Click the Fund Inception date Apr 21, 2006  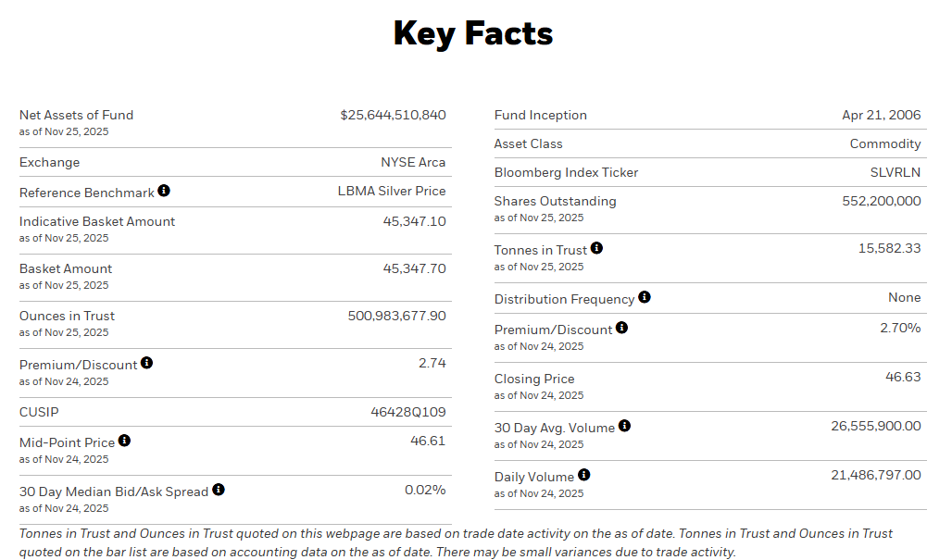coord(881,115)
